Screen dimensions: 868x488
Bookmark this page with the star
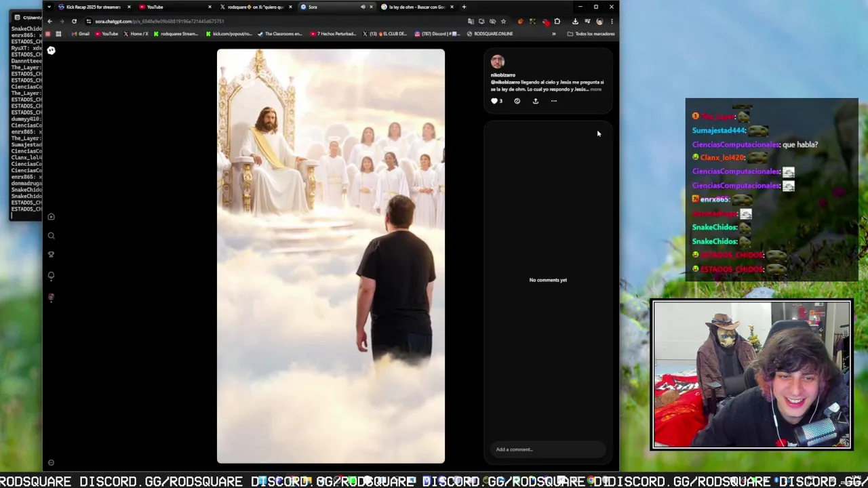click(503, 21)
